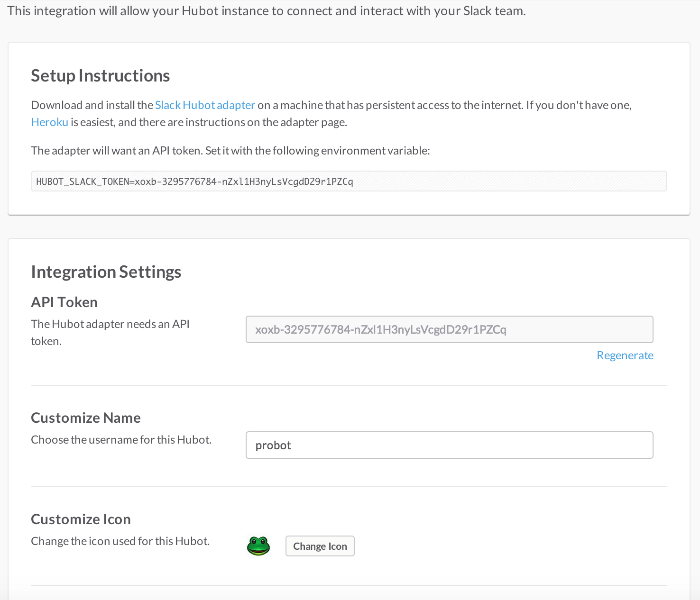Click the "This integration will allow" intro sentence
The width and height of the screenshot is (700, 600).
[x=267, y=11]
